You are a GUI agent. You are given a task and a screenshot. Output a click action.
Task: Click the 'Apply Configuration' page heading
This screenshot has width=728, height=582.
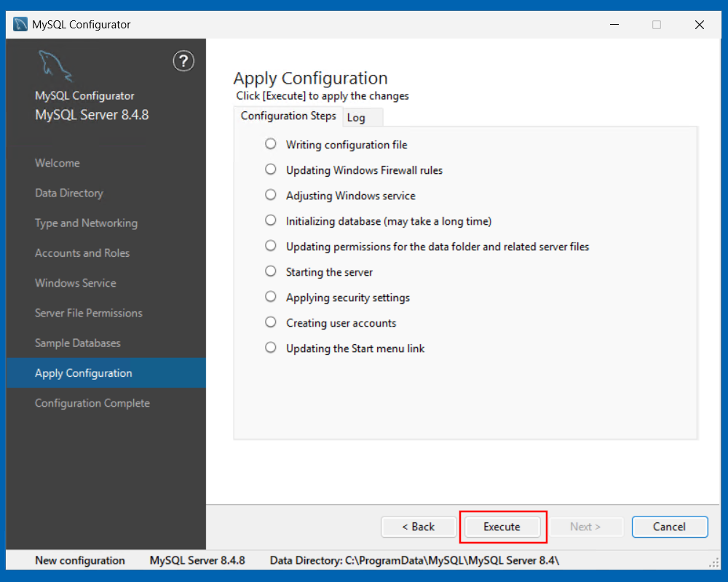pos(311,78)
